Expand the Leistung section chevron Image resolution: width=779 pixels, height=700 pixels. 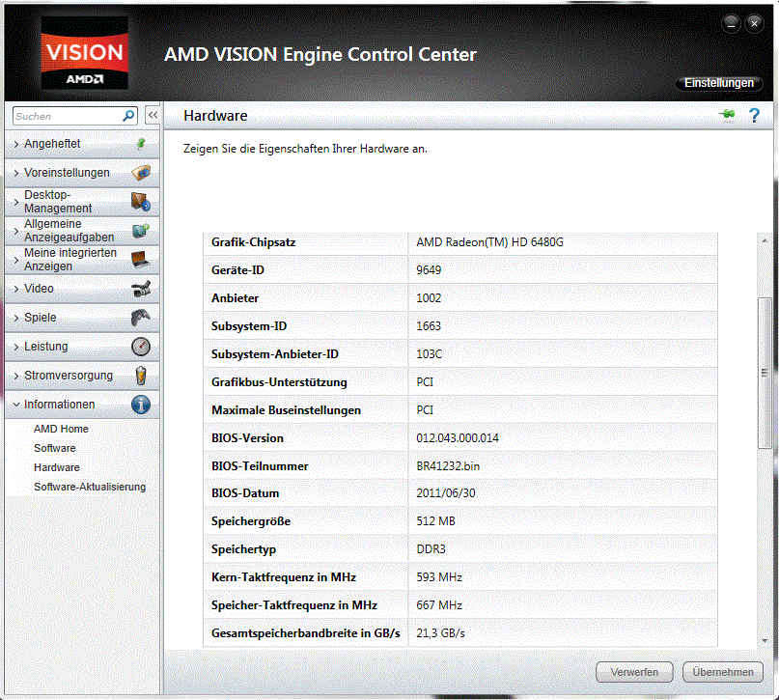[16, 347]
